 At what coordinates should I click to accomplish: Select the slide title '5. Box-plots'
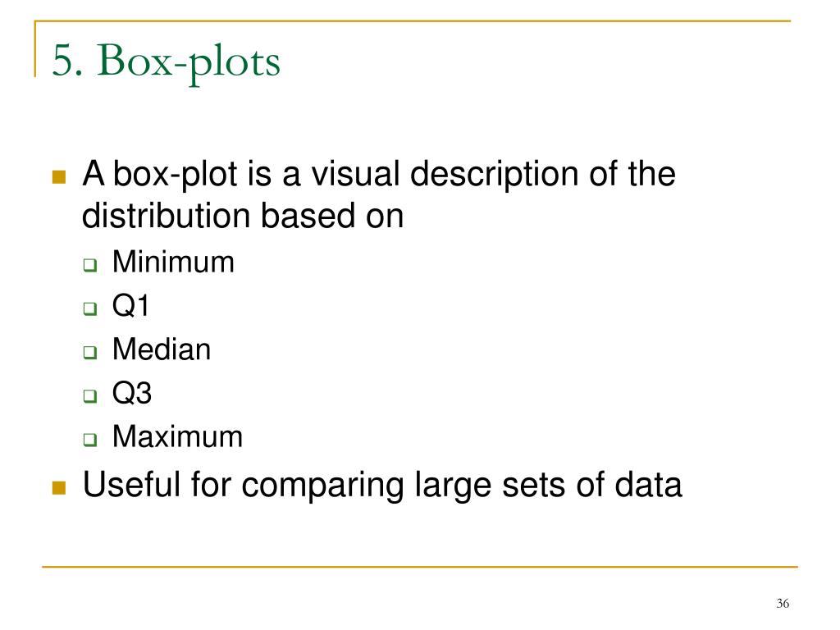(166, 62)
